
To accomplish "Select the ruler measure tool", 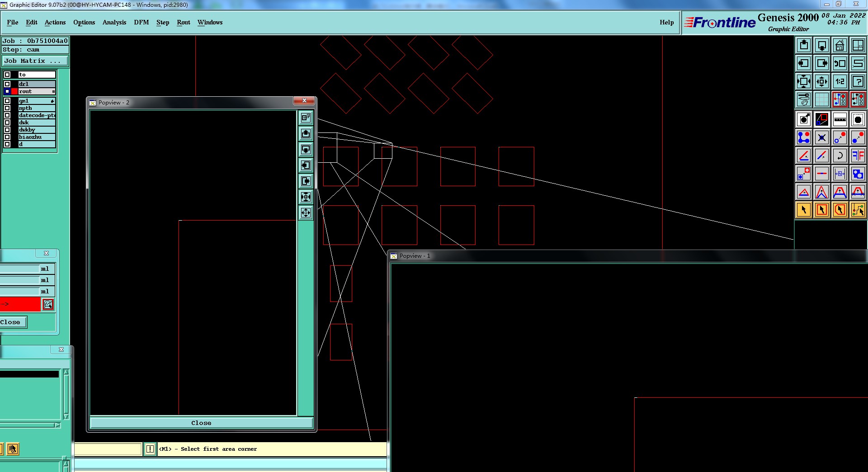I will [840, 119].
